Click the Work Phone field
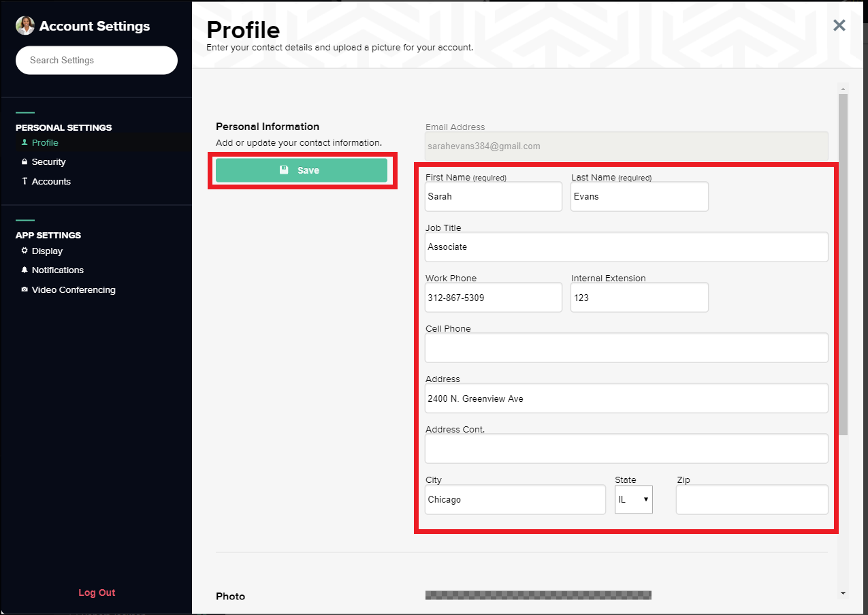868x615 pixels. [494, 298]
